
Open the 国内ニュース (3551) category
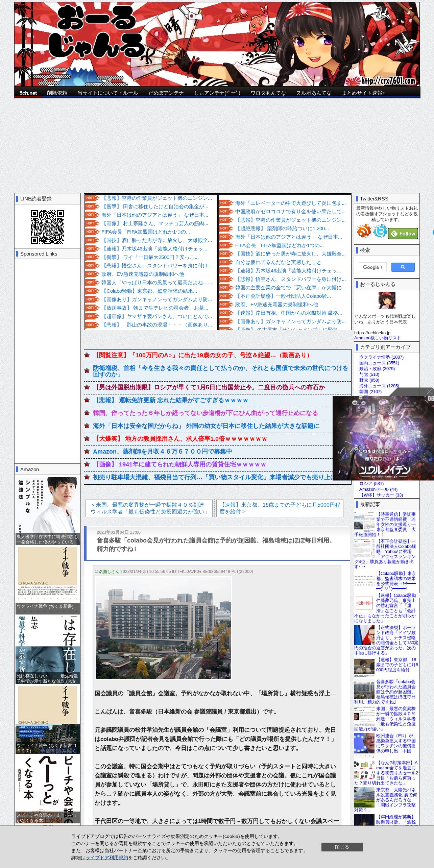tap(379, 363)
